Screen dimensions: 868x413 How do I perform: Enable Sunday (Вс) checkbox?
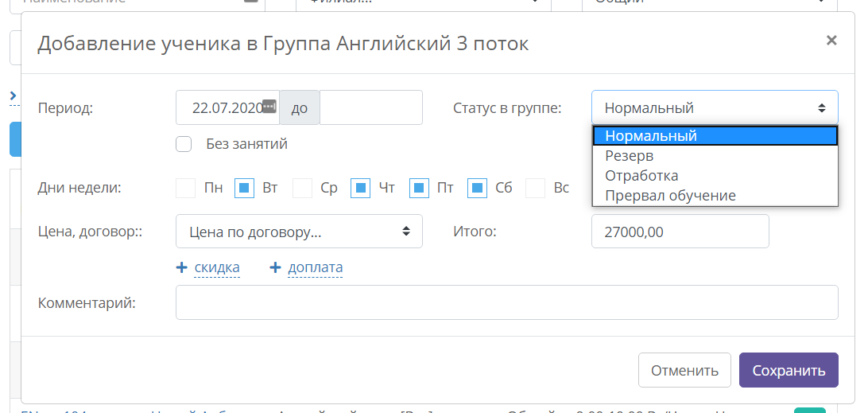click(x=535, y=188)
